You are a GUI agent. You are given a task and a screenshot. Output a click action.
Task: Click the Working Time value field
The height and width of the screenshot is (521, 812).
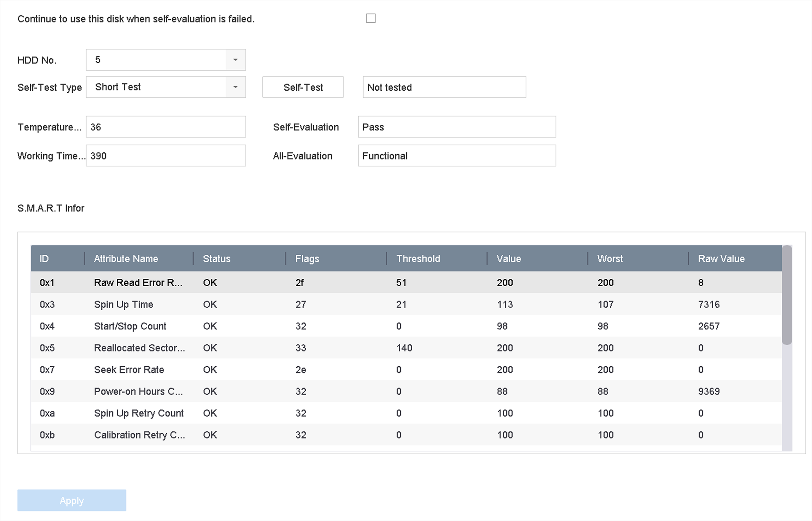point(165,156)
